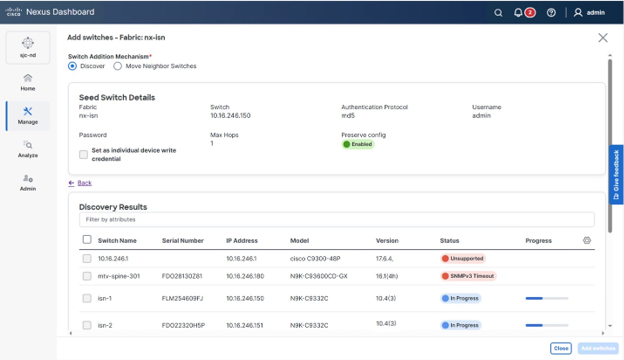624x360 pixels.
Task: Click the Unsupported status badge
Action: click(463, 259)
